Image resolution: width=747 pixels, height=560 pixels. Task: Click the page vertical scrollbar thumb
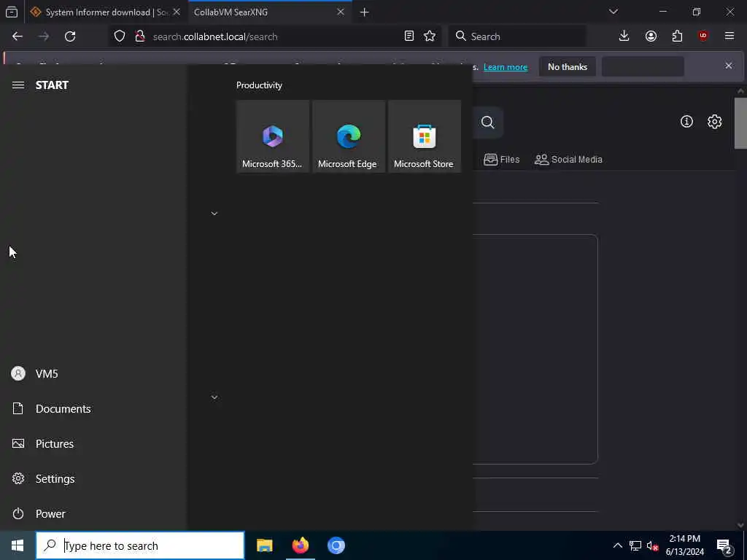pos(740,123)
